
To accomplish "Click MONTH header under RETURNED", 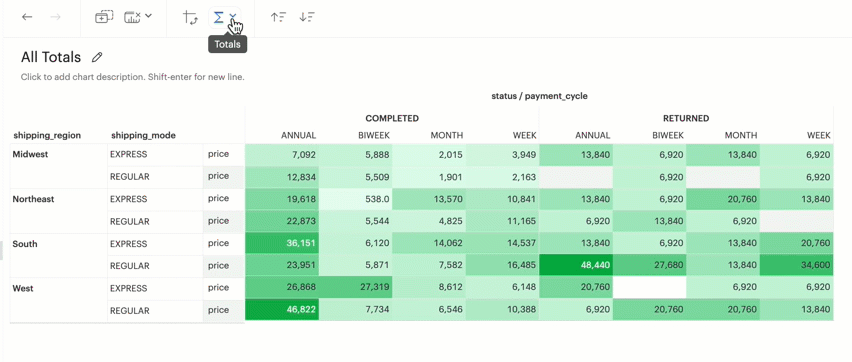I will point(741,135).
